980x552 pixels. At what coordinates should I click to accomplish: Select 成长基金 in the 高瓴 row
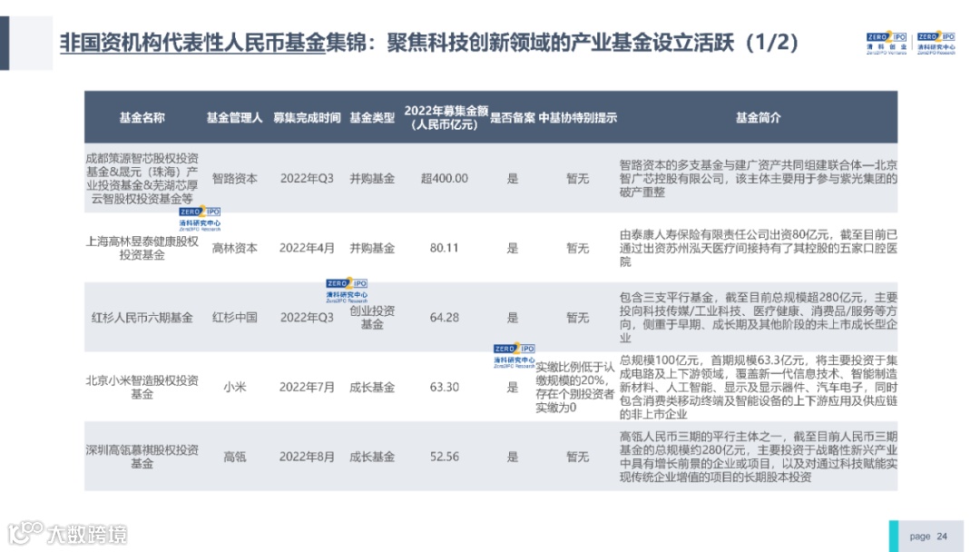(x=372, y=457)
